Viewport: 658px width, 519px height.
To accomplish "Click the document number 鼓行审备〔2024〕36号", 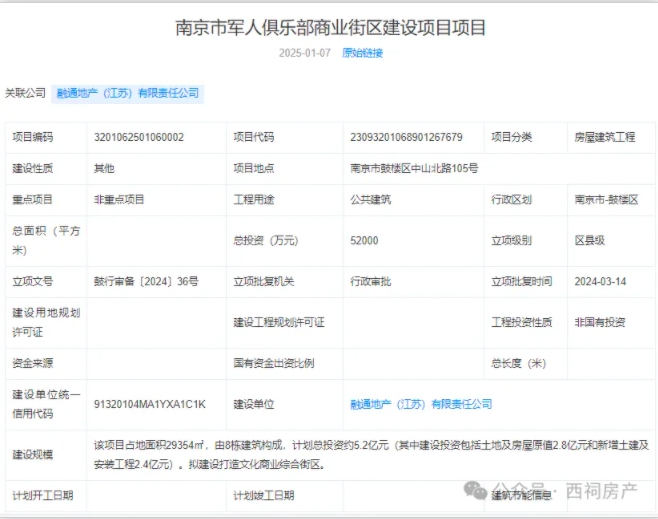I will tap(146, 281).
